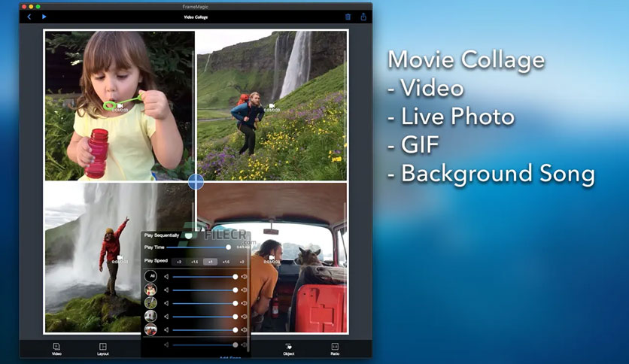The image size is (629, 364).
Task: Mute the car video track speaker icon
Action: pos(166,330)
